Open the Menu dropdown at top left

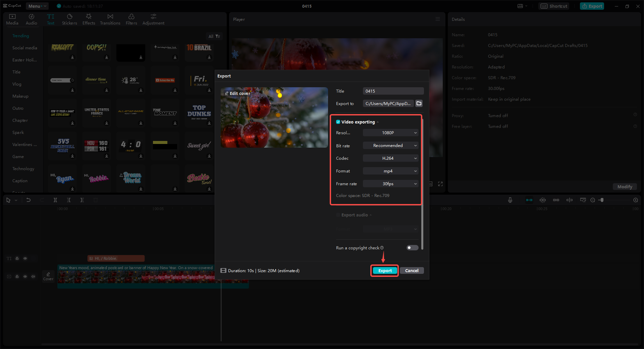[x=37, y=6]
